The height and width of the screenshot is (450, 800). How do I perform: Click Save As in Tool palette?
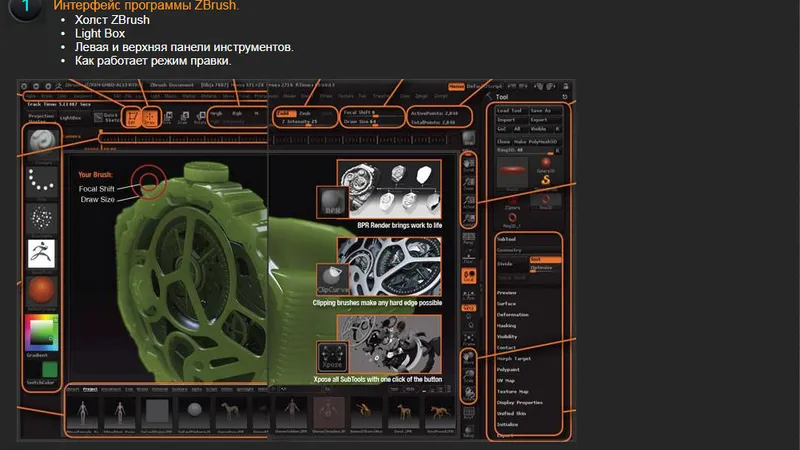point(544,110)
